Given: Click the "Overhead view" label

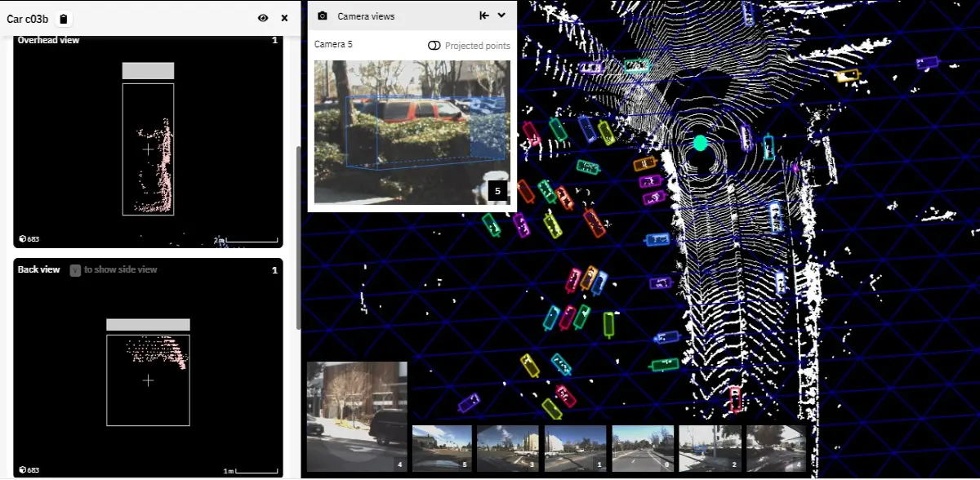Looking at the screenshot, I should click(x=48, y=40).
